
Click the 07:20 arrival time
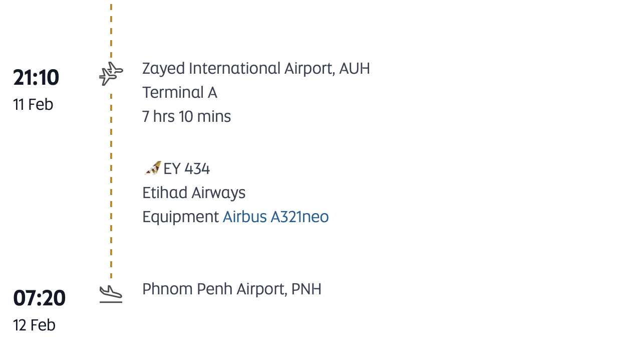pyautogui.click(x=40, y=298)
